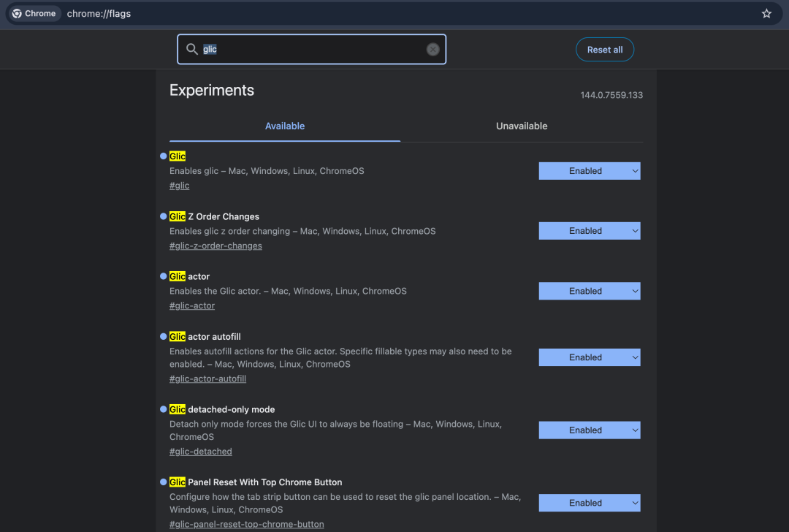Click the Chrome logo chip in address bar
Viewport: 789px width, 532px height.
tap(34, 14)
